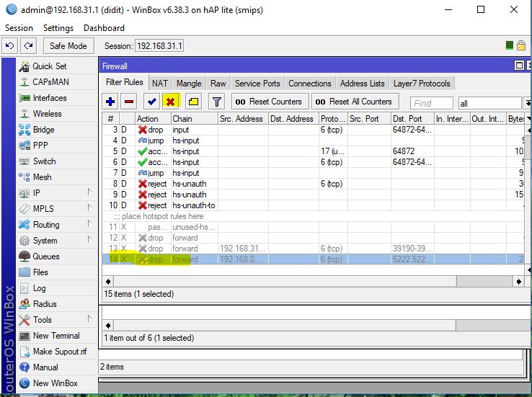Switch to the Layer7 Protocols tab
The image size is (532, 397).
[x=422, y=84]
